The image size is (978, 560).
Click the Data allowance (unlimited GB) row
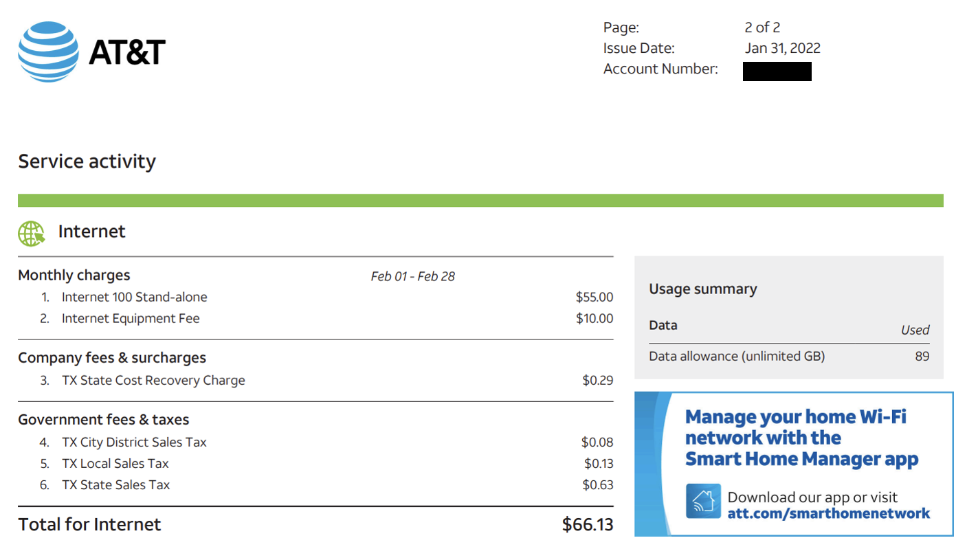coord(737,356)
